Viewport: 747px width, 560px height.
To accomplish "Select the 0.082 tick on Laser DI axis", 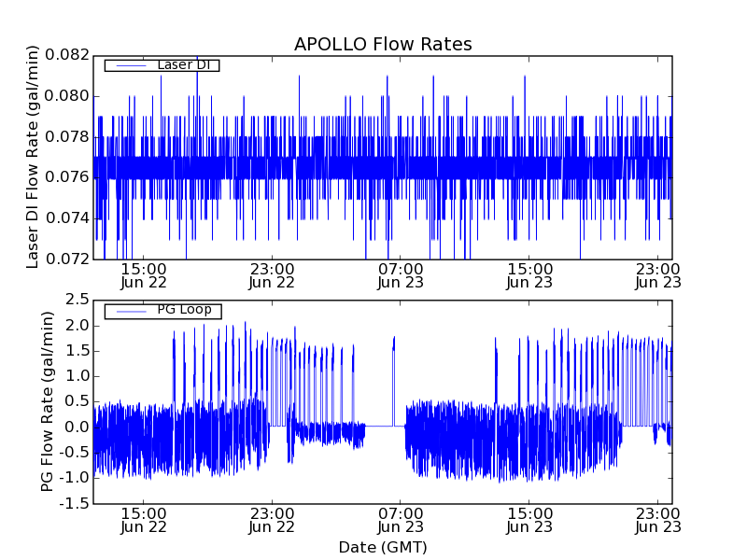I will [67, 55].
